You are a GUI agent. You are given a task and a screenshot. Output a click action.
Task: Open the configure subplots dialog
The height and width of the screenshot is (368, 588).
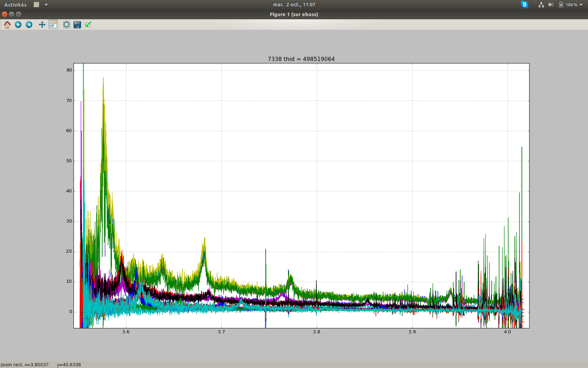pyautogui.click(x=66, y=25)
